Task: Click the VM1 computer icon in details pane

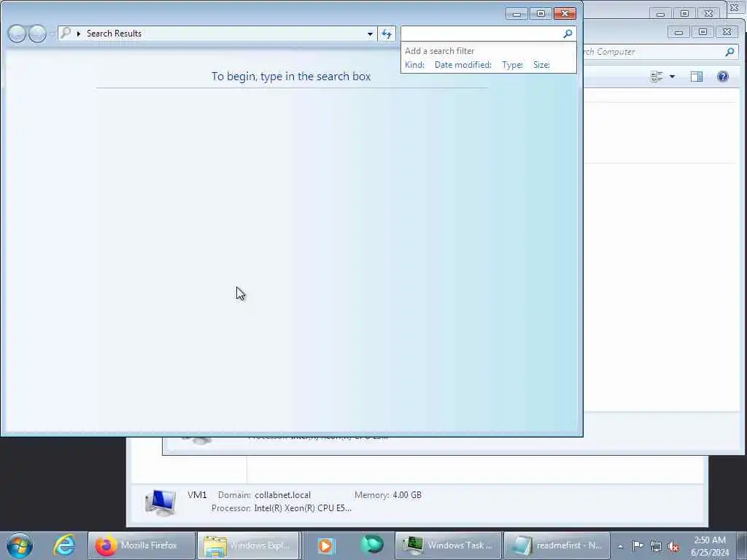Action: point(160,502)
